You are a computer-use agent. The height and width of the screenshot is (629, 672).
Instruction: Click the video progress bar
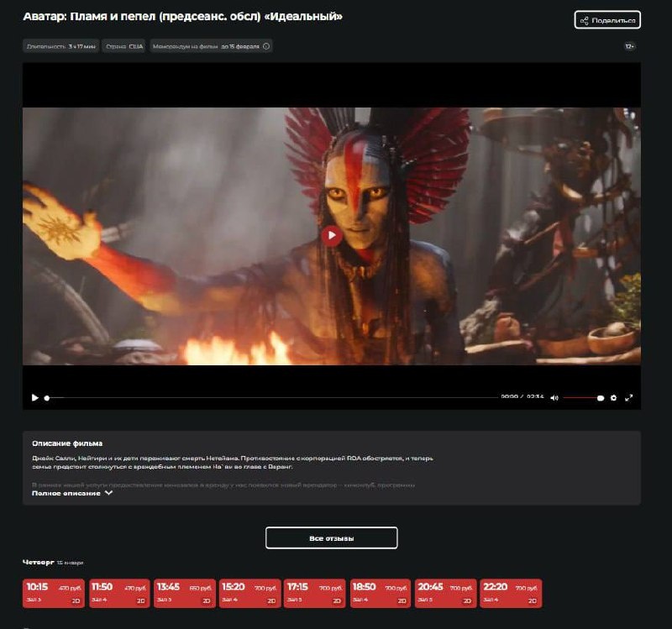pyautogui.click(x=271, y=397)
